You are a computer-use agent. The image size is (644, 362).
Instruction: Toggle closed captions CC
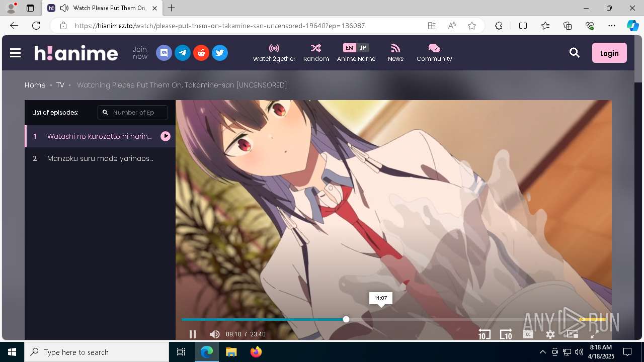pyautogui.click(x=528, y=334)
